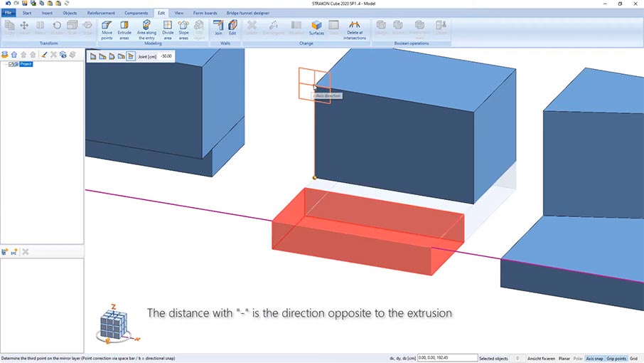Toggle Grip points in status bar
644x363 pixels.
click(x=616, y=359)
